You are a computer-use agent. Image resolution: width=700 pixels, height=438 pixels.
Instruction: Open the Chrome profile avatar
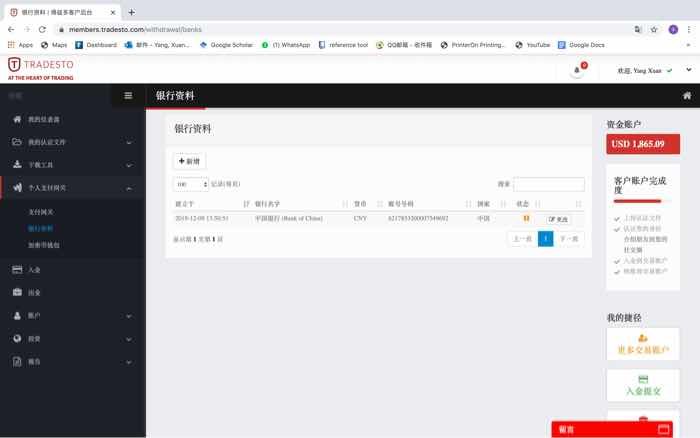coord(673,29)
